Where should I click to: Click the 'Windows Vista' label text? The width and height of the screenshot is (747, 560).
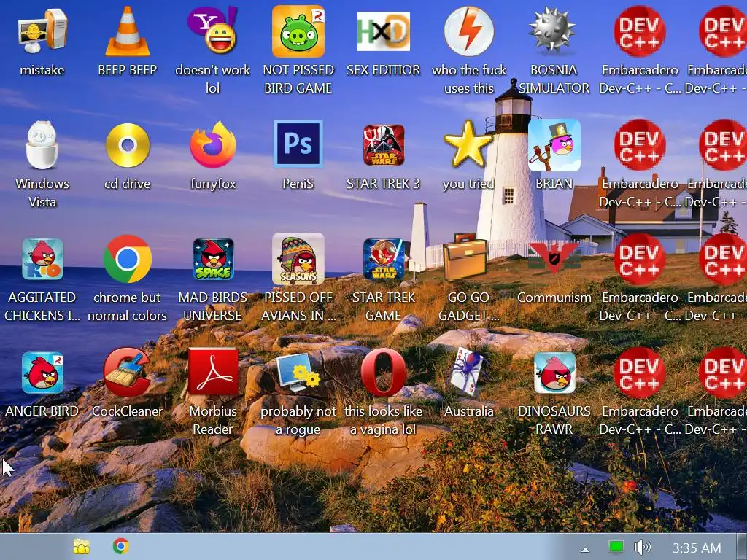click(x=42, y=192)
